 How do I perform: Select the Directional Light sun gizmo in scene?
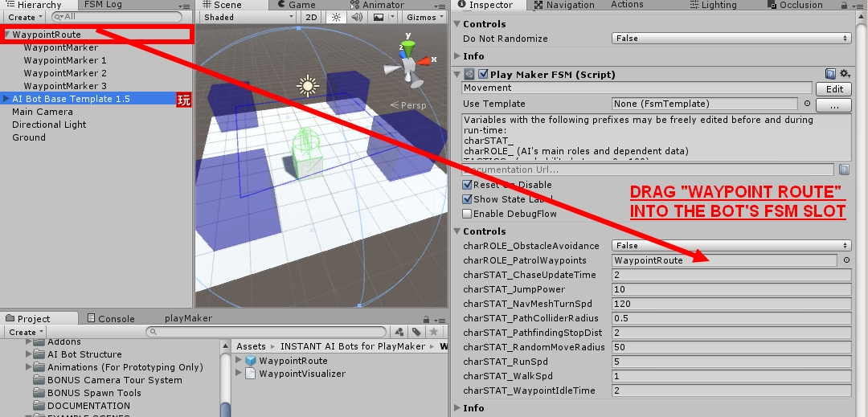(307, 86)
